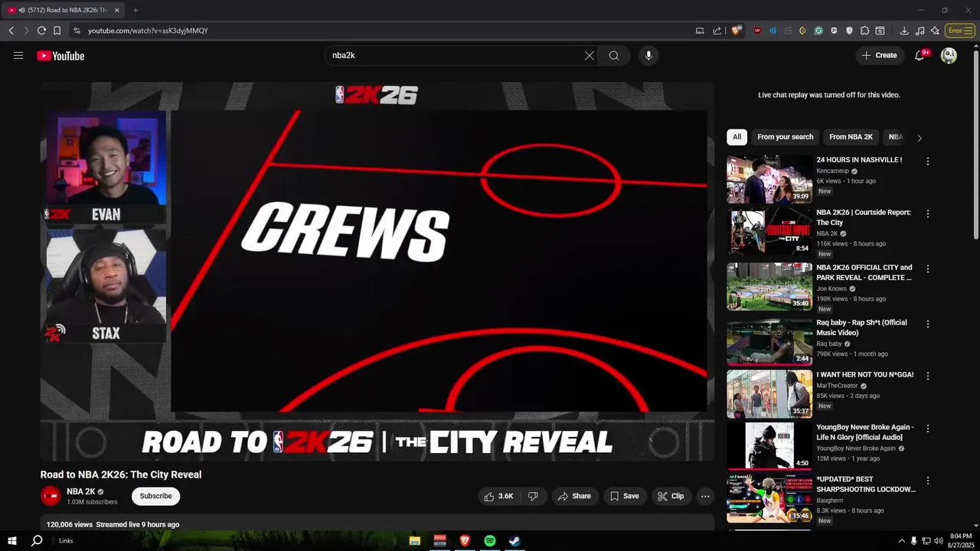Image resolution: width=980 pixels, height=551 pixels.
Task: Go back with the browser back arrow
Action: click(11, 31)
